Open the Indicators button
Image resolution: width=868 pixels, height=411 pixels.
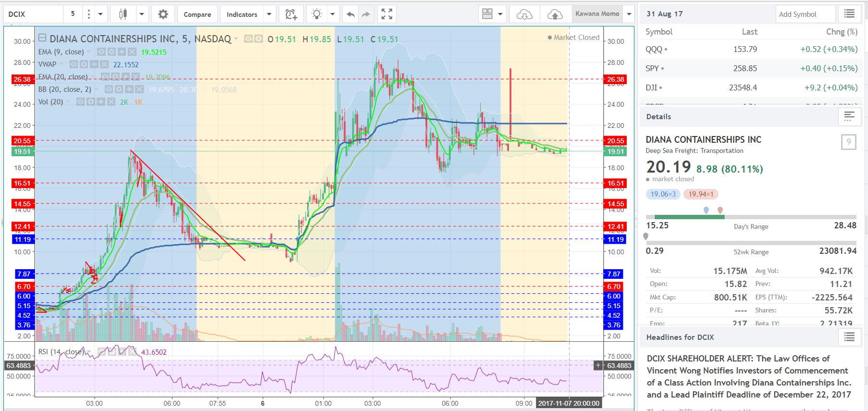pos(242,14)
